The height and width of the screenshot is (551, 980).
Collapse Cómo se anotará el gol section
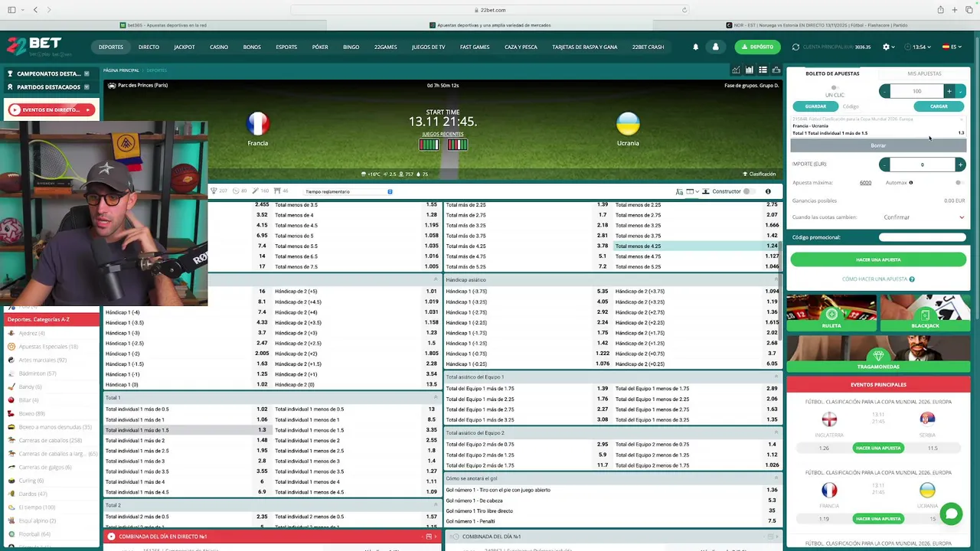[776, 479]
